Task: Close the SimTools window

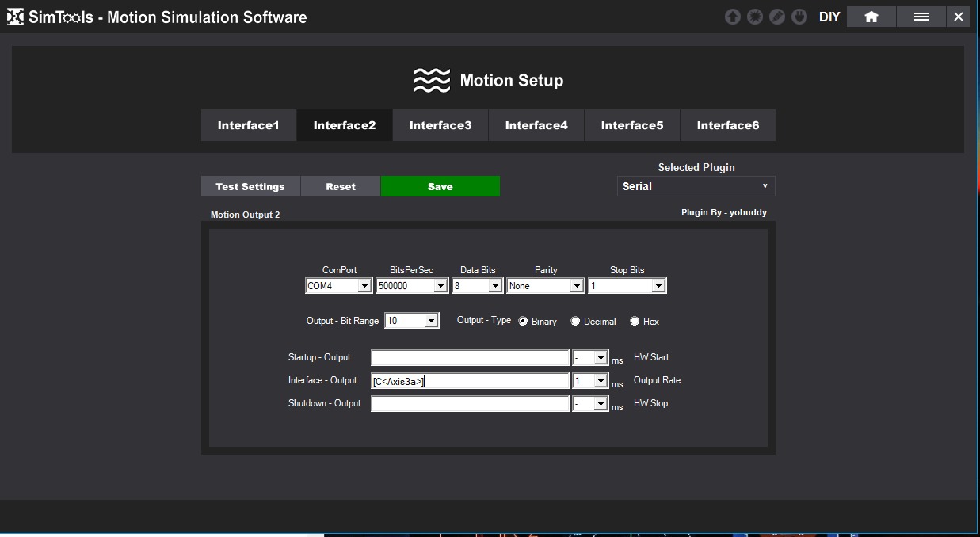Action: tap(959, 17)
